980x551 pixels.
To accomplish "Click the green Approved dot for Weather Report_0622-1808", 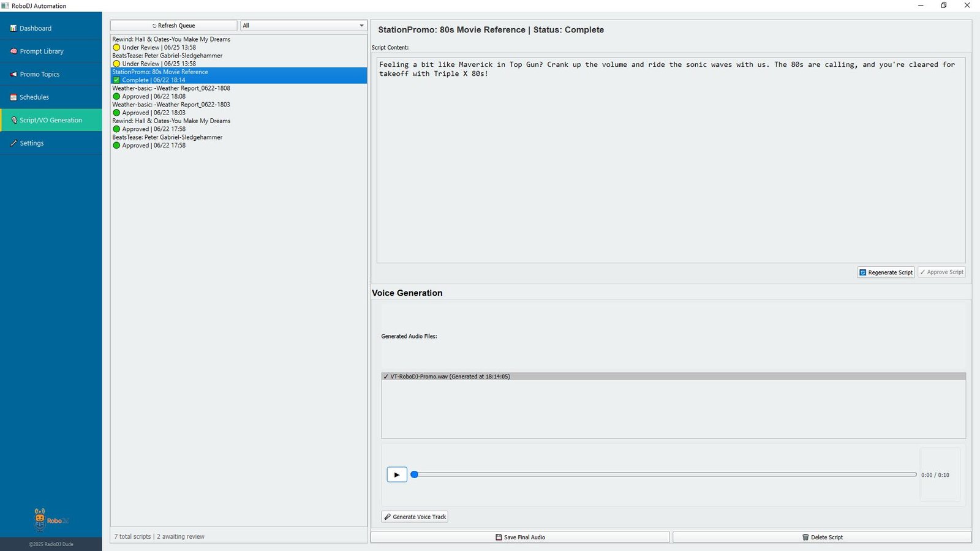I will 116,96.
